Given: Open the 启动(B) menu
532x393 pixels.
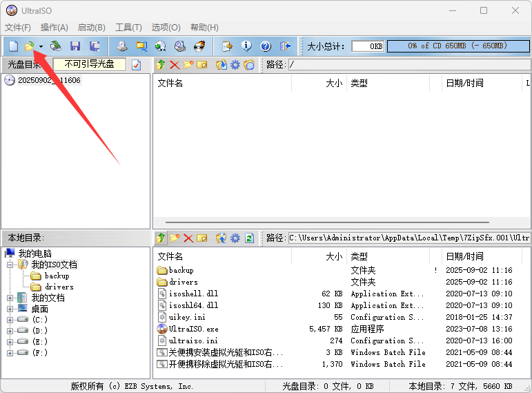Looking at the screenshot, I should pyautogui.click(x=91, y=28).
